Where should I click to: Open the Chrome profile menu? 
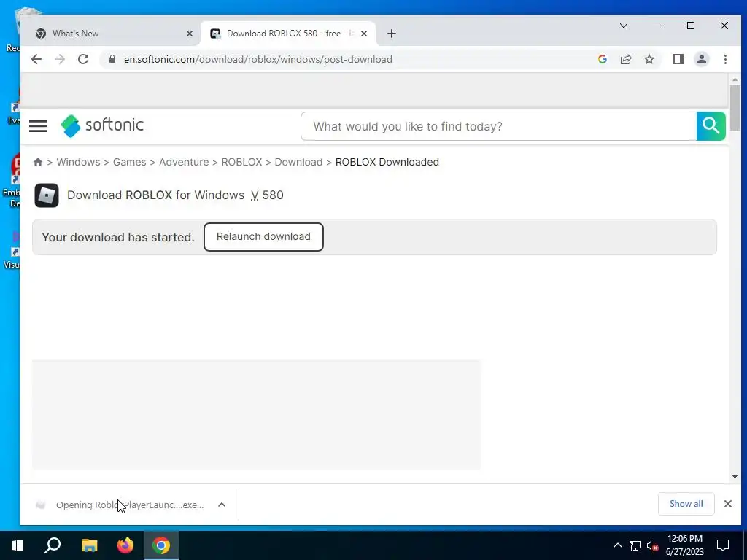click(701, 59)
